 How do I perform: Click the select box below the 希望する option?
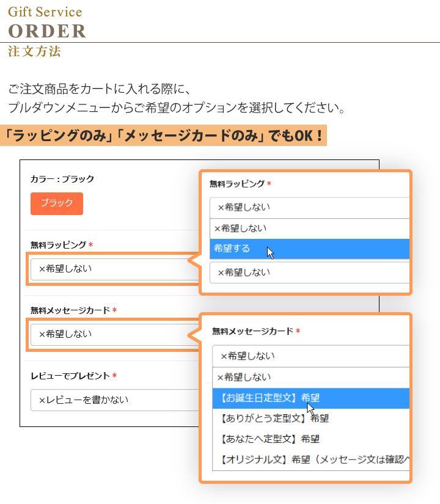click(309, 272)
